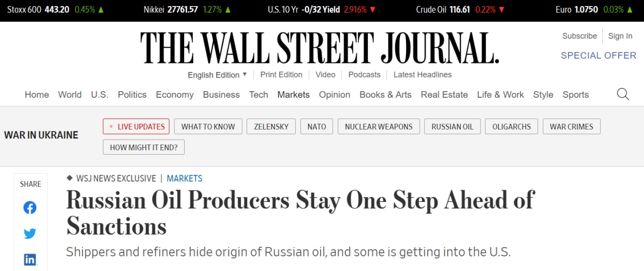The width and height of the screenshot is (644, 271).
Task: Open the Real Estate section
Action: [x=444, y=95]
